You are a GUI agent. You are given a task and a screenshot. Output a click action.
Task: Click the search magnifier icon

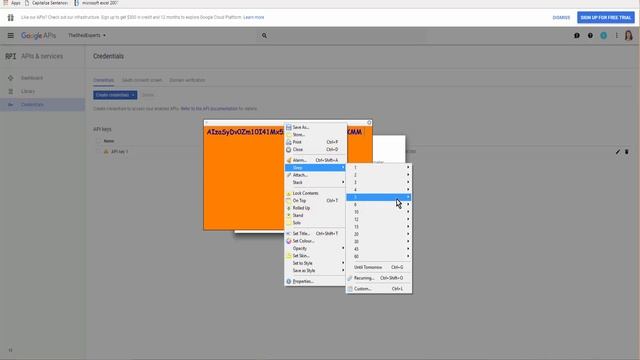click(264, 36)
